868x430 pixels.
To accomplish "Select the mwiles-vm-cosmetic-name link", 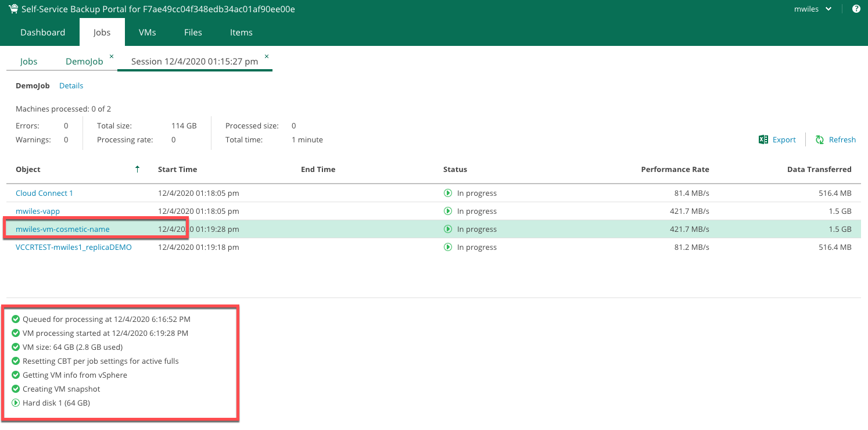I will (63, 229).
